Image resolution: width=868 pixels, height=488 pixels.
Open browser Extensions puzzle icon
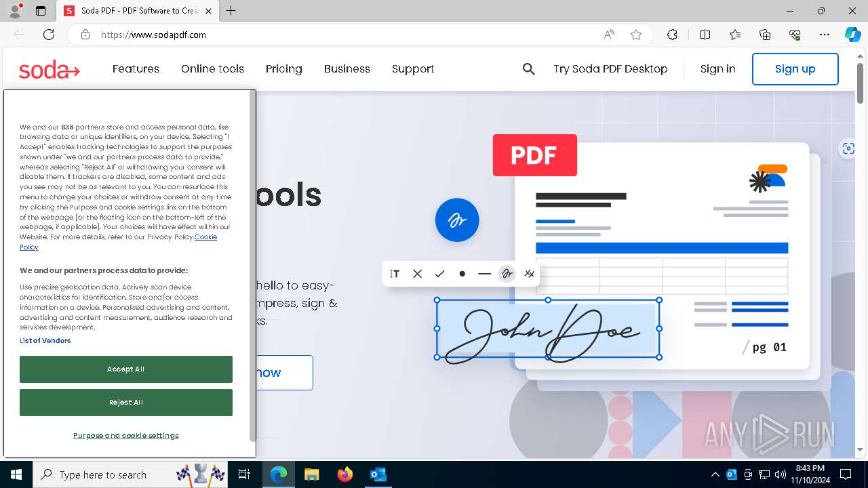672,35
